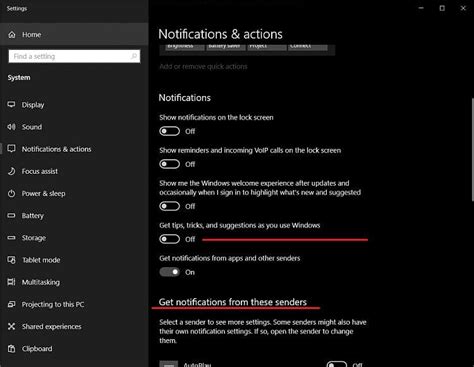Click the Battery icon in sidebar
Image resolution: width=474 pixels, height=367 pixels.
pos(11,216)
